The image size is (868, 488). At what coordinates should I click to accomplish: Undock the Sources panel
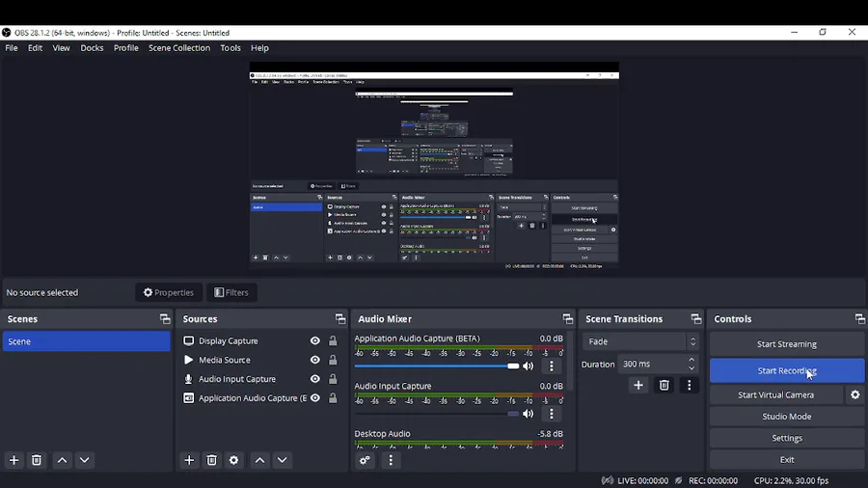pyautogui.click(x=339, y=318)
